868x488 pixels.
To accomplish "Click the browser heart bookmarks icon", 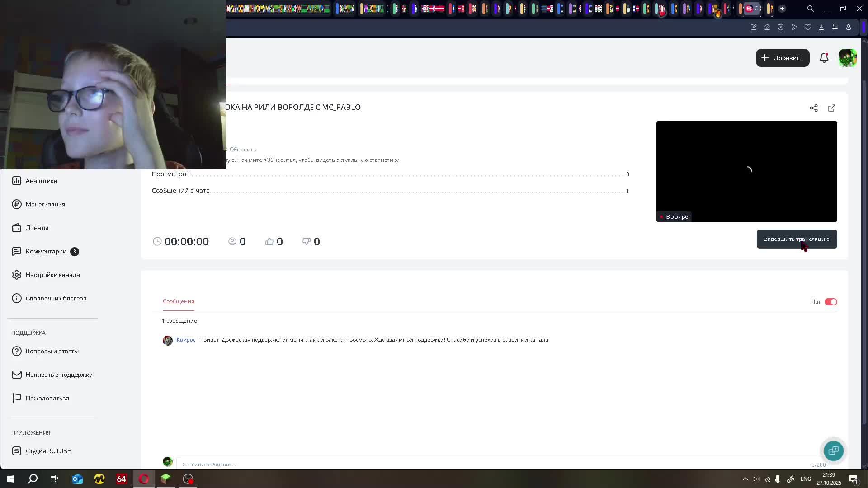I will [808, 27].
